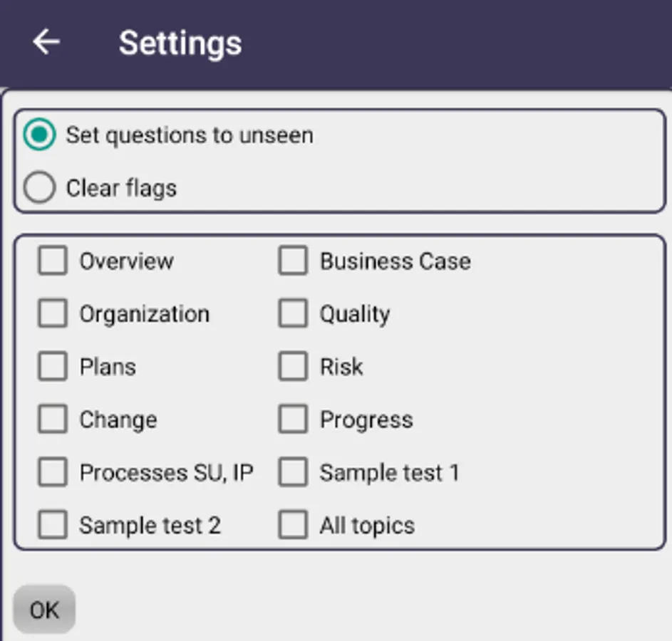Enable the Overview checkbox
Image resolution: width=672 pixels, height=641 pixels.
point(51,261)
